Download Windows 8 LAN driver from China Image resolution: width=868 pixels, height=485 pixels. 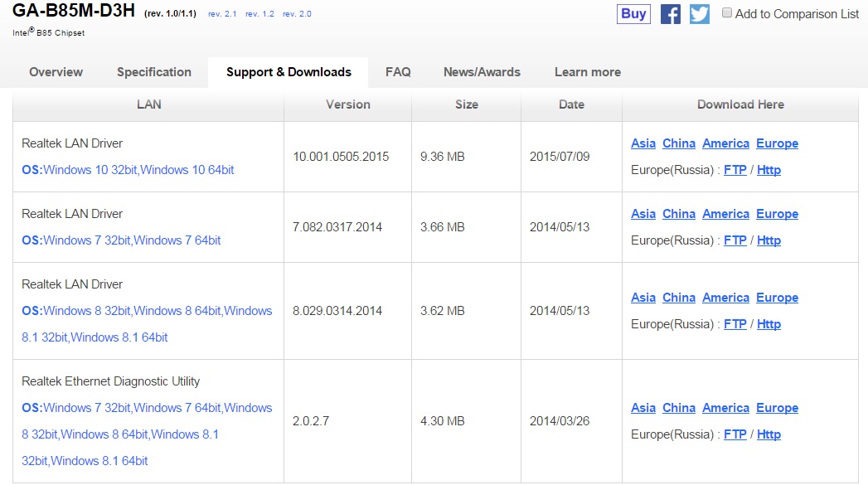679,298
